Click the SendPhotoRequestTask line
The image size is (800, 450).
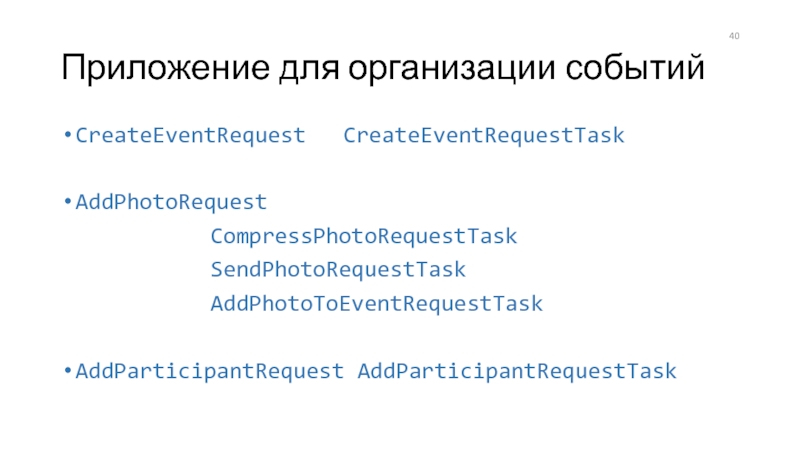[338, 270]
